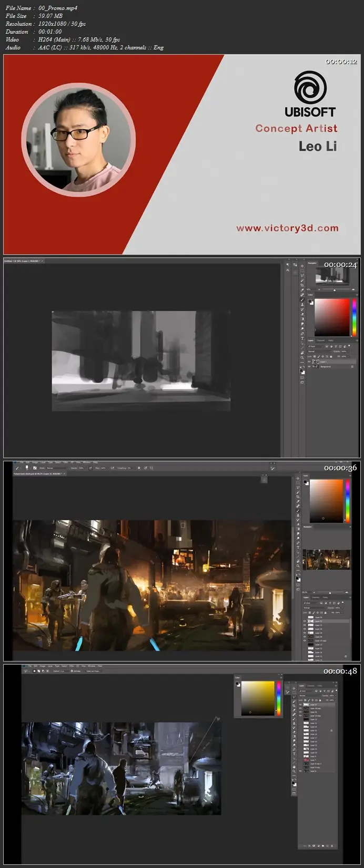Open blend mode dropdown in 00:00:24 frame
This screenshot has height=868, width=364.
click(320, 352)
